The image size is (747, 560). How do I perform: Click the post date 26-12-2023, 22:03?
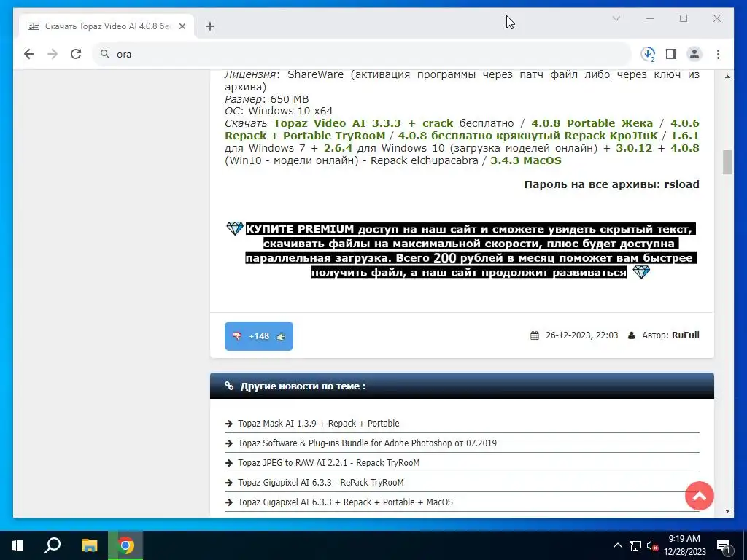[581, 335]
